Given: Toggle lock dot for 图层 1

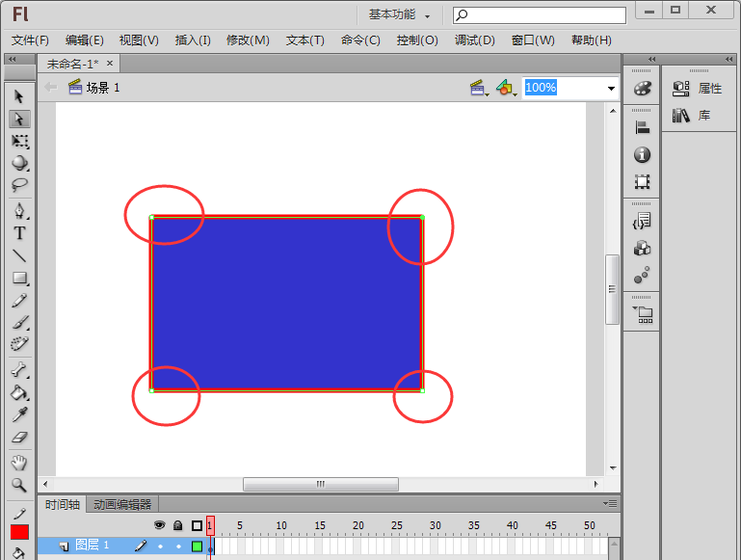Looking at the screenshot, I should click(x=178, y=547).
